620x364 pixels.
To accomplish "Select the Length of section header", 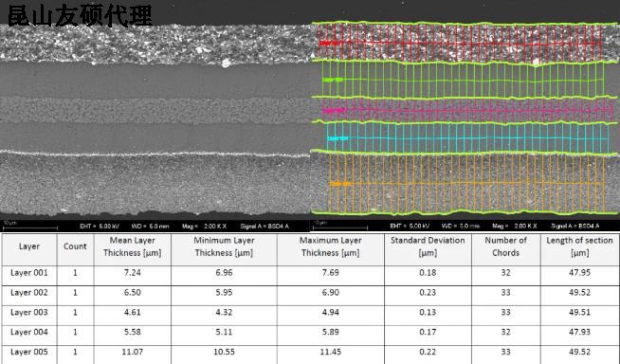I will tap(579, 246).
